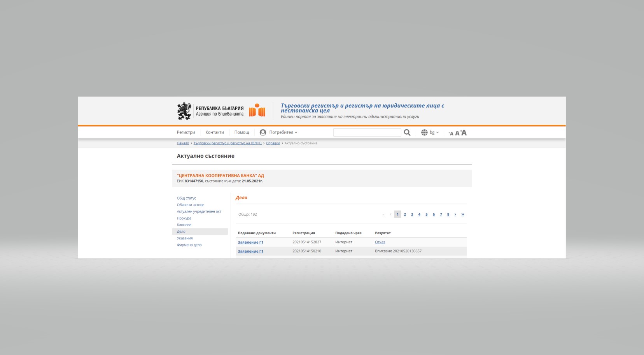644x355 pixels.
Task: Go to pagination page 1
Action: click(x=397, y=214)
